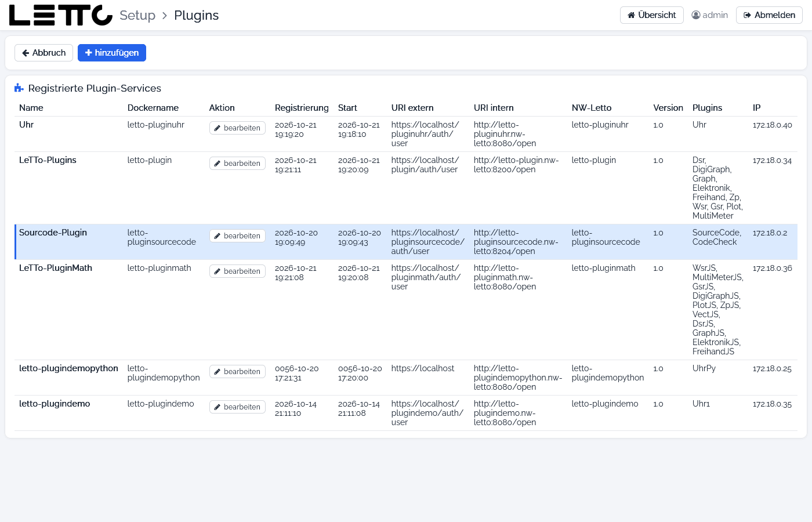Click the admin user icon
Image resolution: width=812 pixels, height=522 pixels.
pyautogui.click(x=696, y=15)
